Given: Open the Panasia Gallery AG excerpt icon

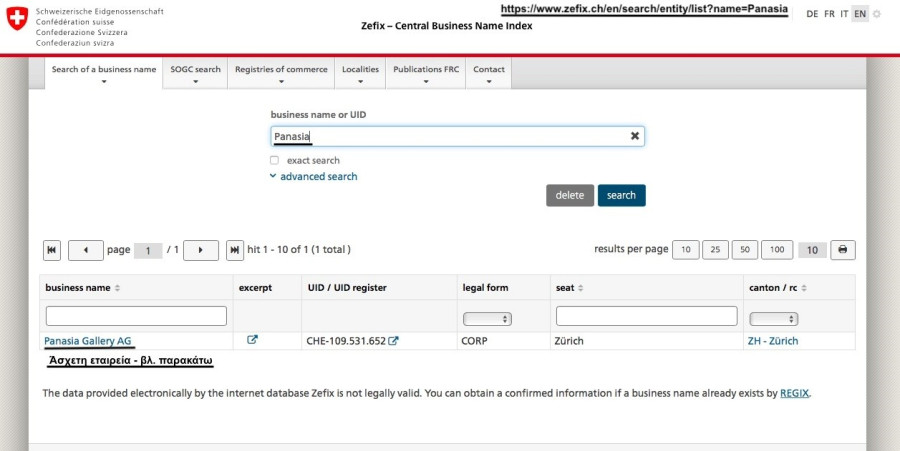Looking at the screenshot, I should click(252, 340).
